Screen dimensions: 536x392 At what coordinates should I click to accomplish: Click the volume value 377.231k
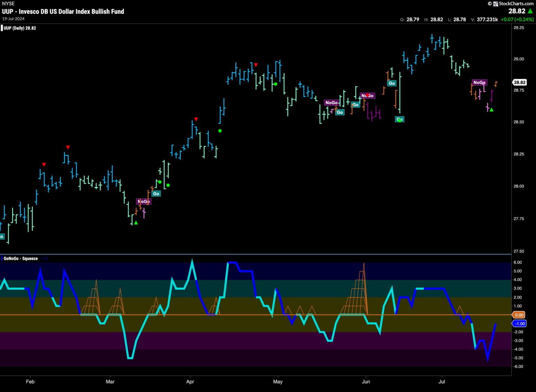click(x=487, y=20)
